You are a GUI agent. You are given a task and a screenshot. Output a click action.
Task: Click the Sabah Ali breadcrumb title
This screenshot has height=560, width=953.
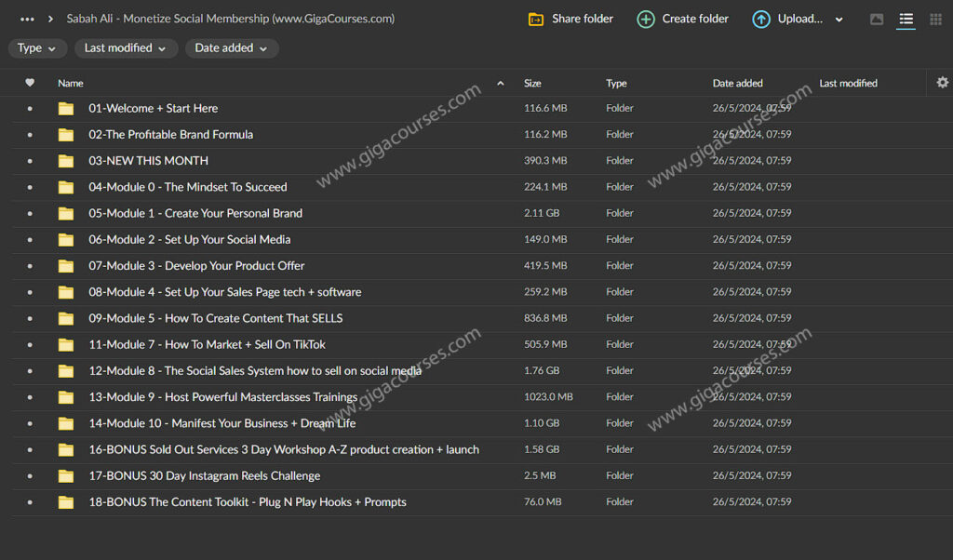tap(230, 18)
